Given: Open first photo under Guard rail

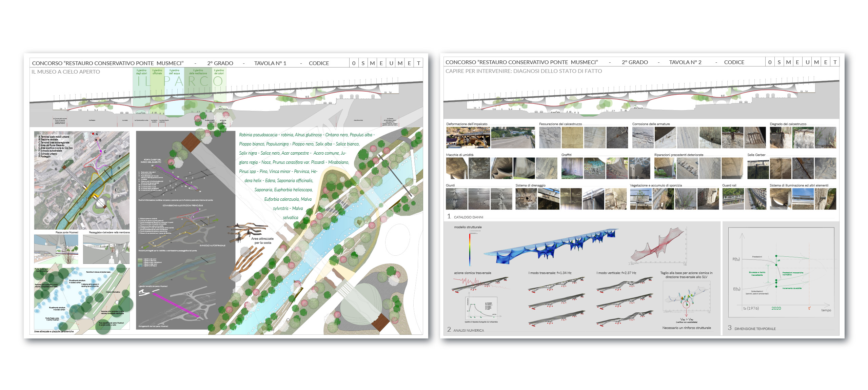Looking at the screenshot, I should tap(733, 199).
